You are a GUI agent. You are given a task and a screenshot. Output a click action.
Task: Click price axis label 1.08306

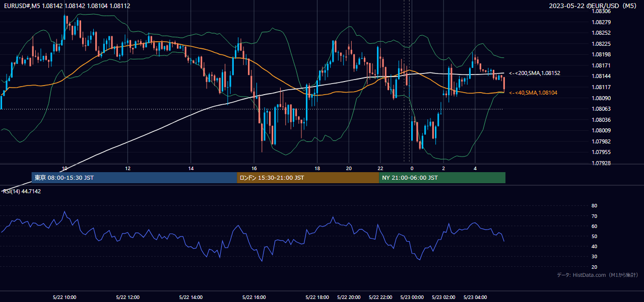click(x=601, y=11)
